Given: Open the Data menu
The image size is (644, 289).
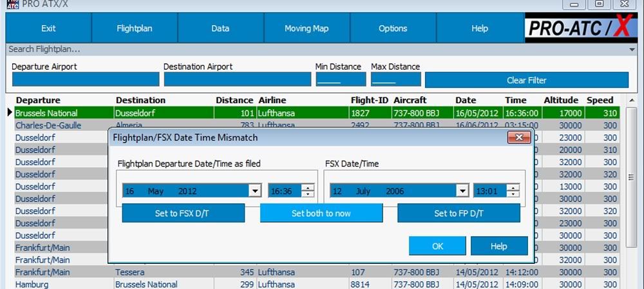Looking at the screenshot, I should [220, 28].
